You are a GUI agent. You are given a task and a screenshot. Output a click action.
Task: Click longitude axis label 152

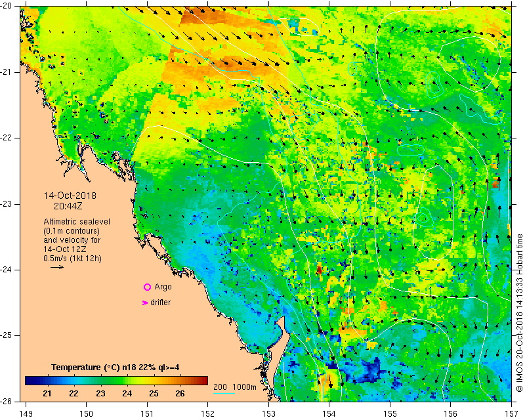click(208, 413)
